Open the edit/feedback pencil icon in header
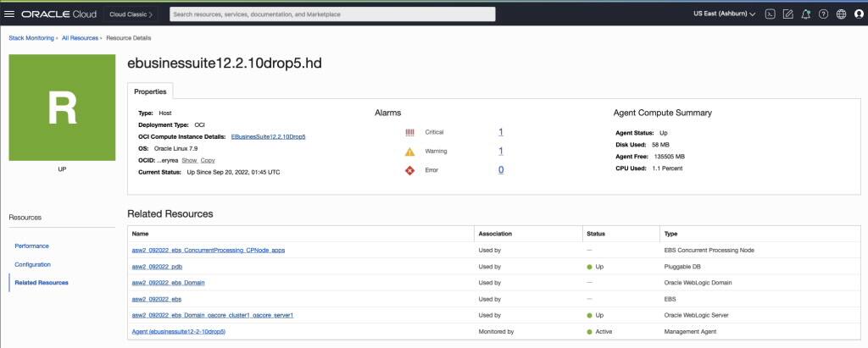The width and height of the screenshot is (868, 348). [787, 14]
